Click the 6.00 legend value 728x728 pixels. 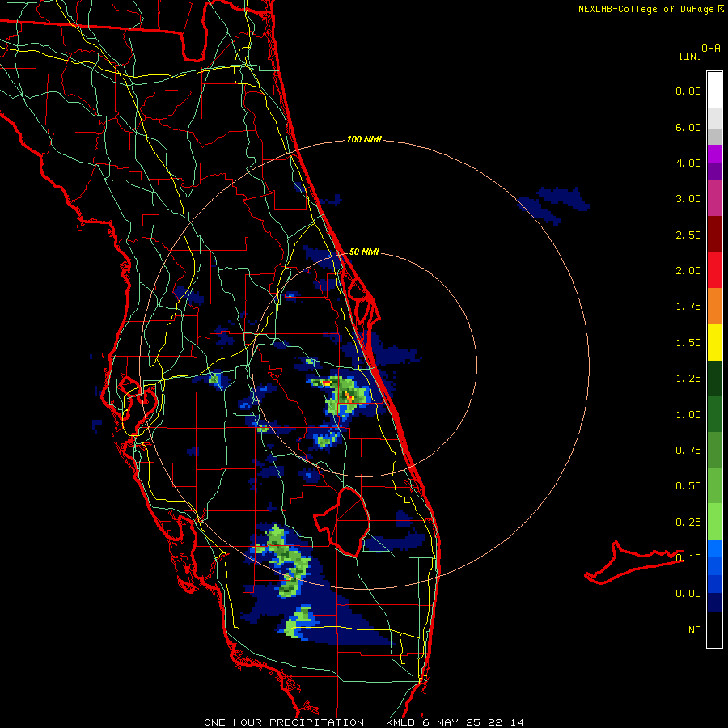click(688, 127)
